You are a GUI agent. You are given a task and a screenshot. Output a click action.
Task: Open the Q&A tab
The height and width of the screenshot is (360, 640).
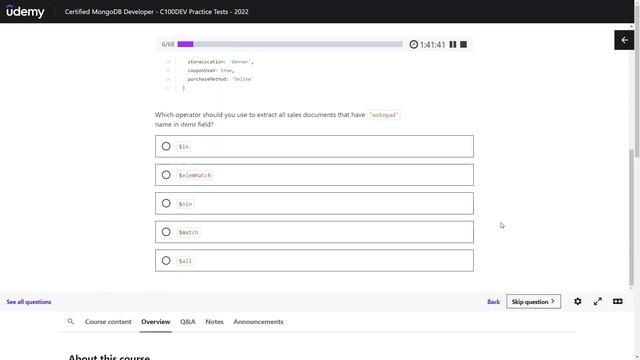(x=188, y=322)
